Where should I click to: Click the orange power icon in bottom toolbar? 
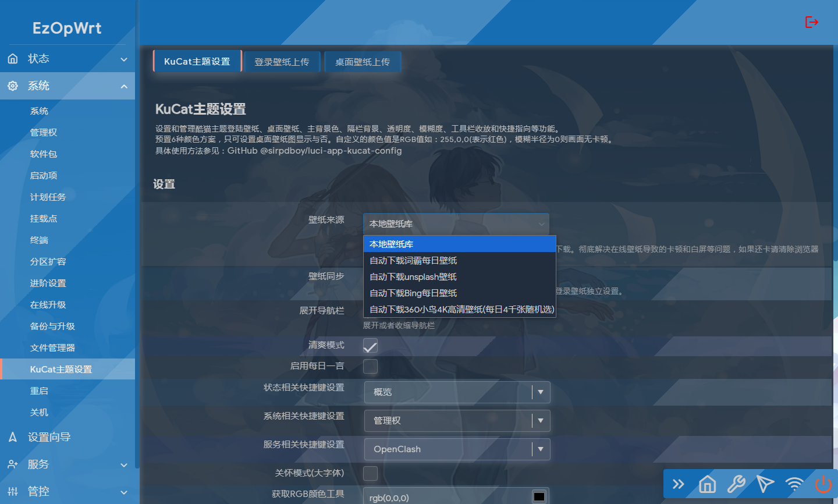pyautogui.click(x=823, y=484)
